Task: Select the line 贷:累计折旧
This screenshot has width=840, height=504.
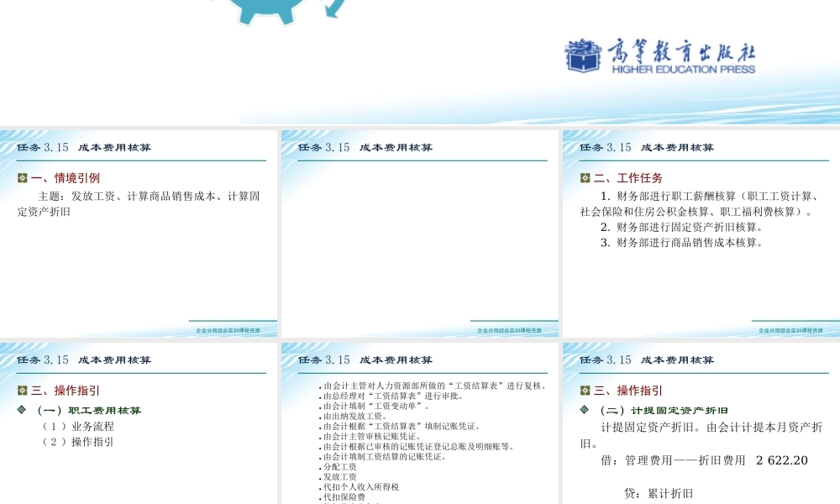Action: tap(659, 494)
